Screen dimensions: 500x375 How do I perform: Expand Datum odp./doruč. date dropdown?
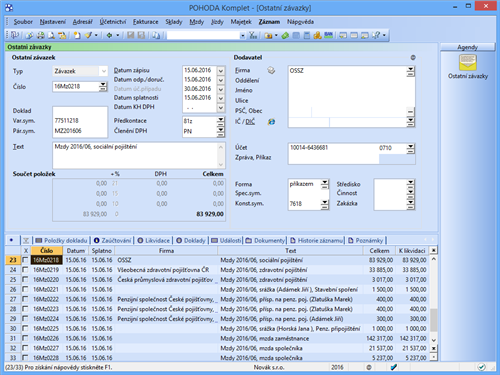[221, 80]
